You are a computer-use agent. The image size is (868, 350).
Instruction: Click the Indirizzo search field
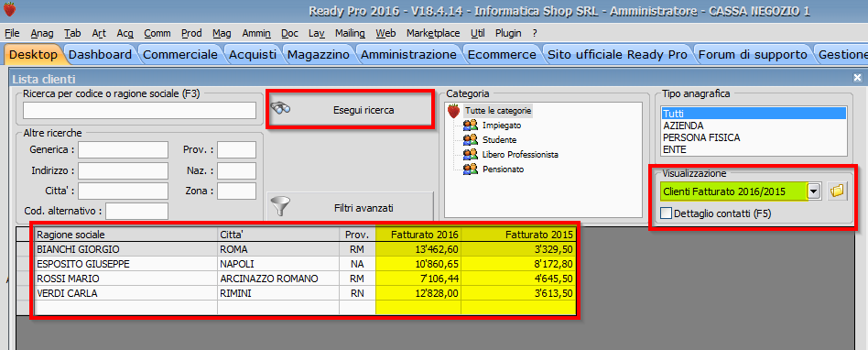click(x=123, y=170)
